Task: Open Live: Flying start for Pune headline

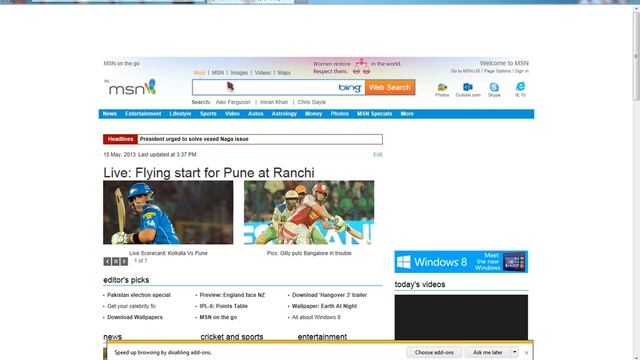Action: (x=209, y=173)
